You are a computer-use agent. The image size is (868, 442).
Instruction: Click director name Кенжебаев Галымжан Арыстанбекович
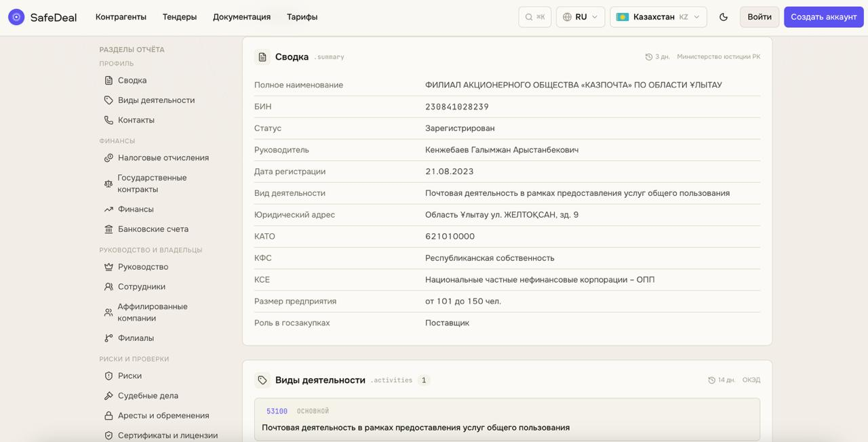click(502, 150)
